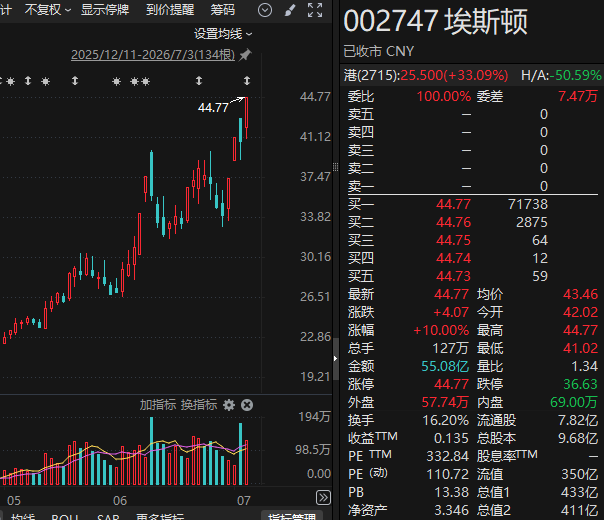Screen dimensions: 604x520
Task: Click double-arrow button at chart bottom right
Action: (323, 497)
